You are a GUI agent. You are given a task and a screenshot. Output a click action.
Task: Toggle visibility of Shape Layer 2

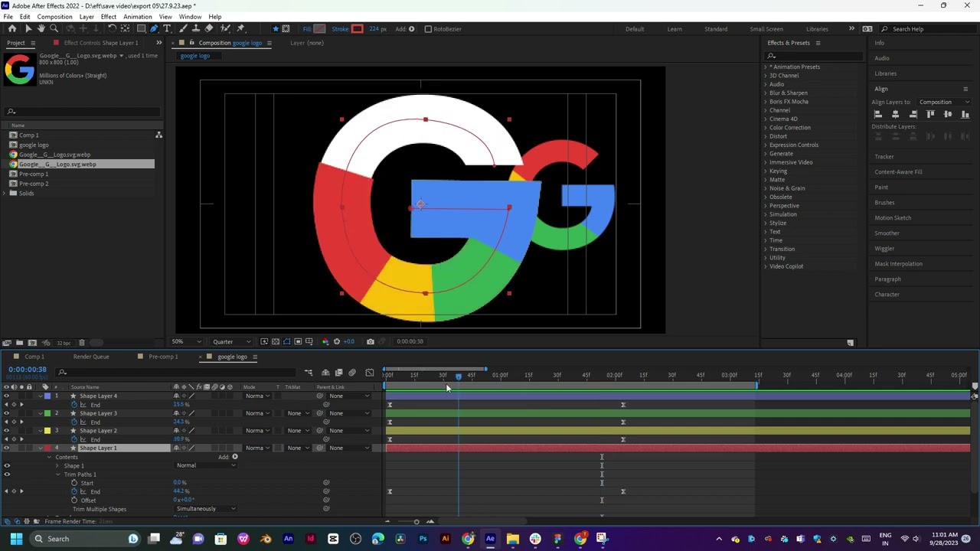[7, 431]
